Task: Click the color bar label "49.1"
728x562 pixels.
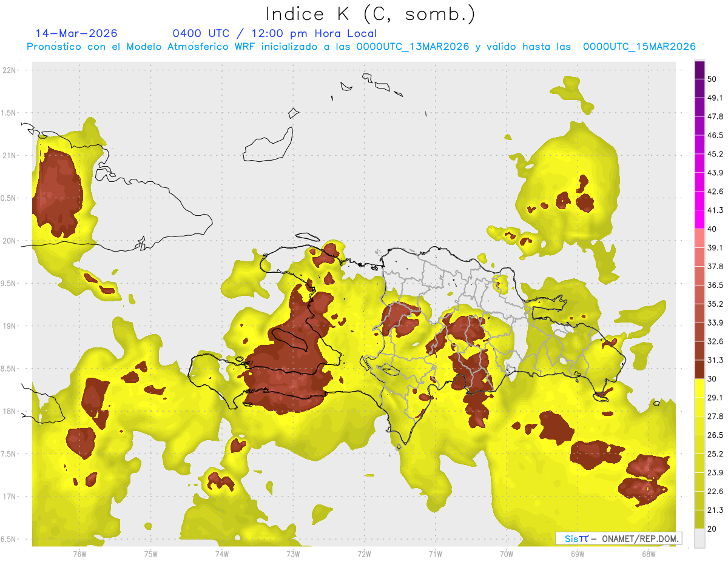Action: click(715, 98)
